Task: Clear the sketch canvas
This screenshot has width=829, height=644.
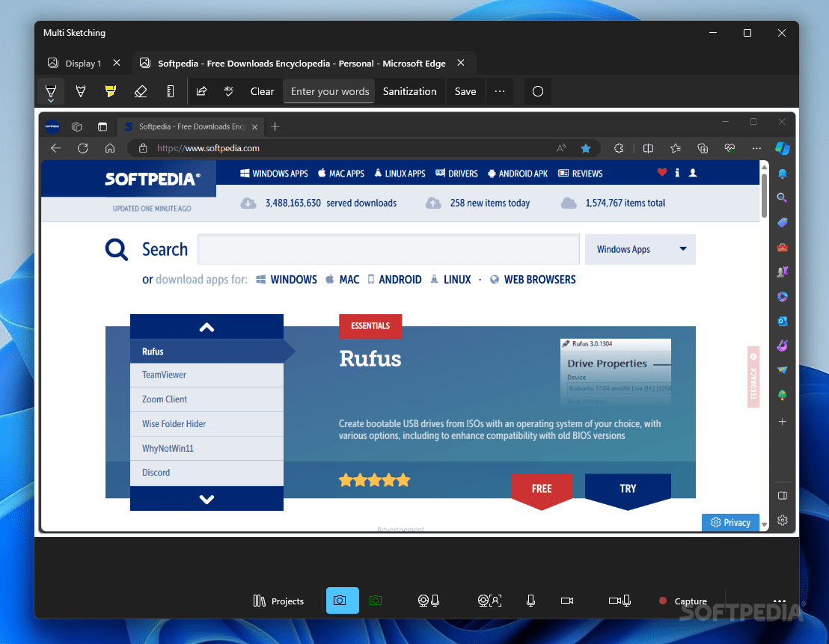Action: click(x=262, y=91)
